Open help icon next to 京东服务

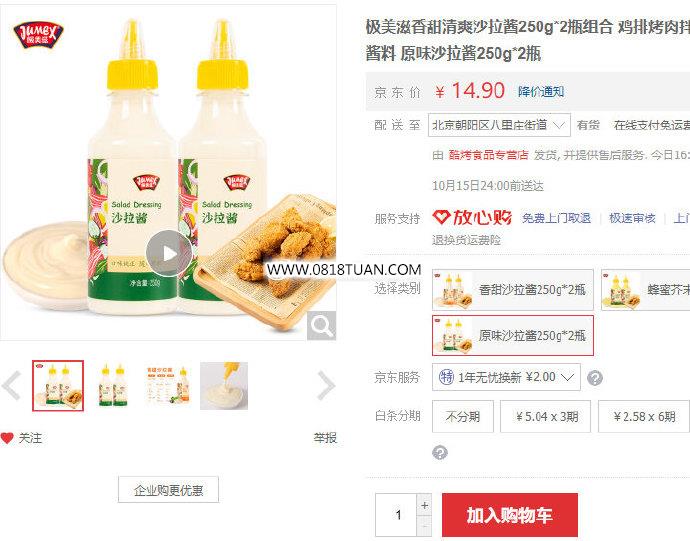(x=595, y=378)
